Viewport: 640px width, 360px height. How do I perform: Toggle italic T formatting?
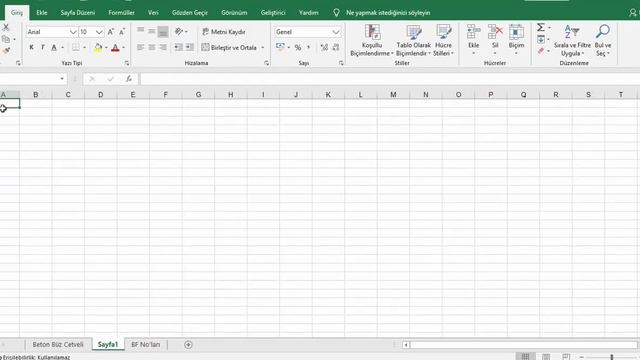point(42,48)
